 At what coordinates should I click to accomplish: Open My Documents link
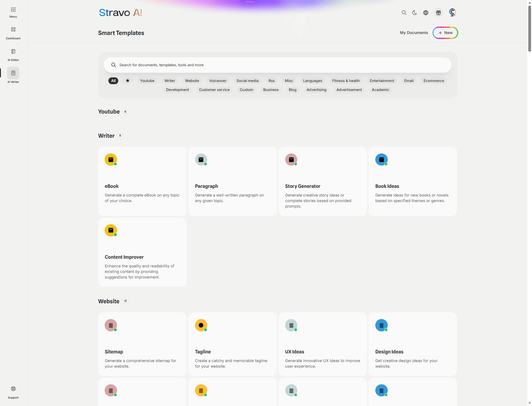click(414, 33)
